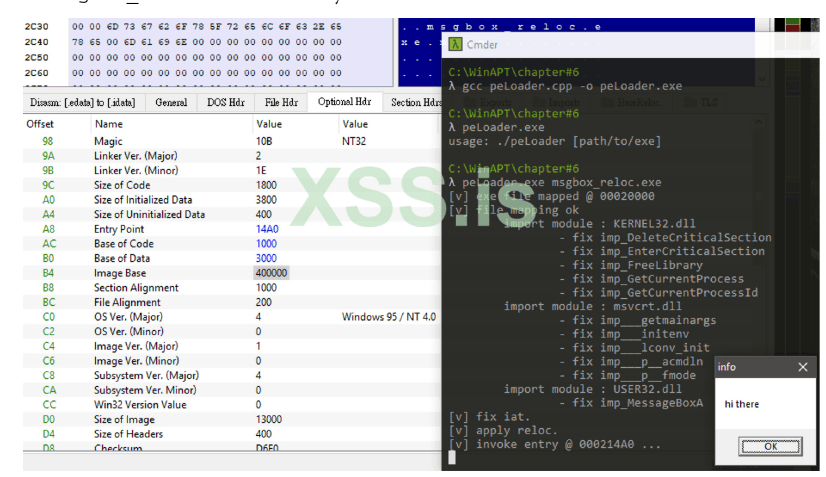Image resolution: width=826 pixels, height=477 pixels.
Task: Click the import module : USER32.dll line
Action: [x=593, y=389]
